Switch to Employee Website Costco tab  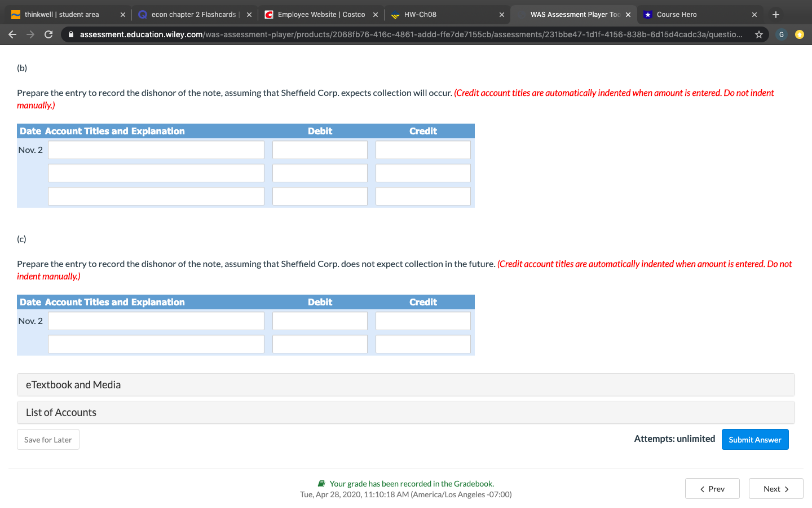pos(321,15)
